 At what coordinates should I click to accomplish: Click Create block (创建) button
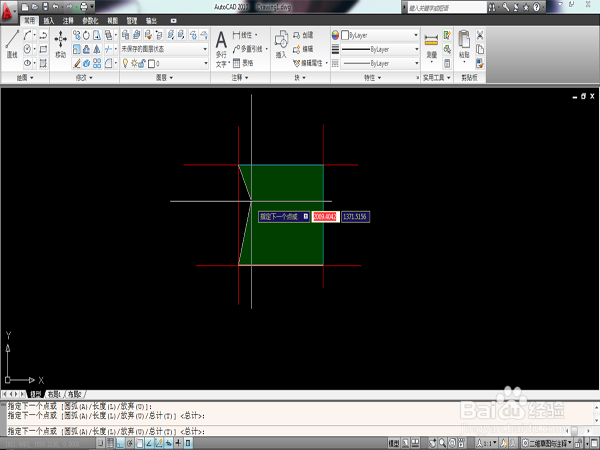303,35
